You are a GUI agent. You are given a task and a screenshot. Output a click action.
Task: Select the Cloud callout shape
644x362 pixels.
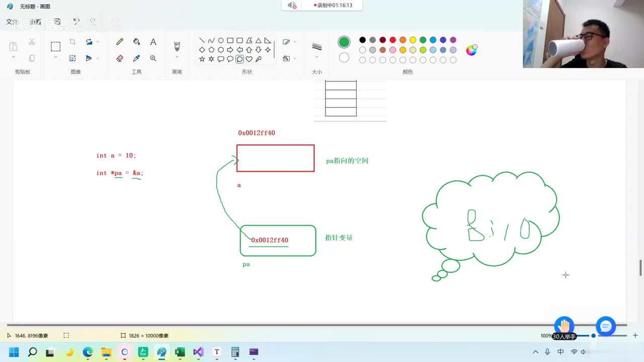tap(239, 59)
